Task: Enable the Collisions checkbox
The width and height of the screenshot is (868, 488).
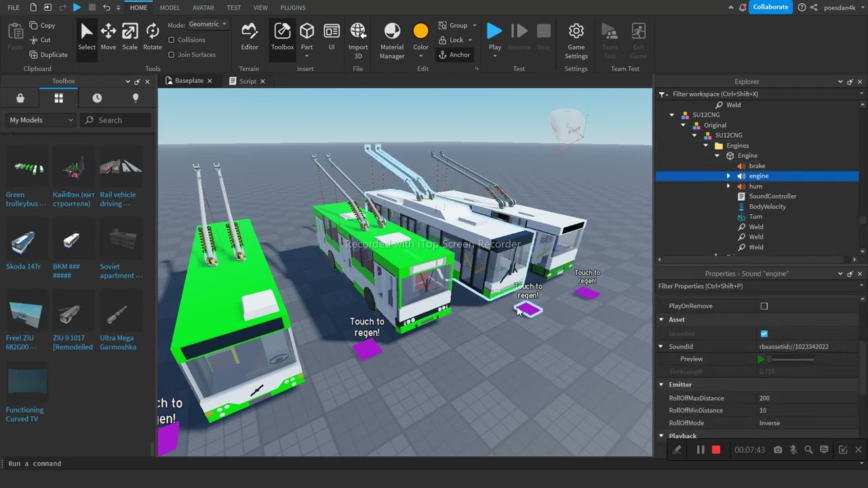Action: click(x=172, y=40)
